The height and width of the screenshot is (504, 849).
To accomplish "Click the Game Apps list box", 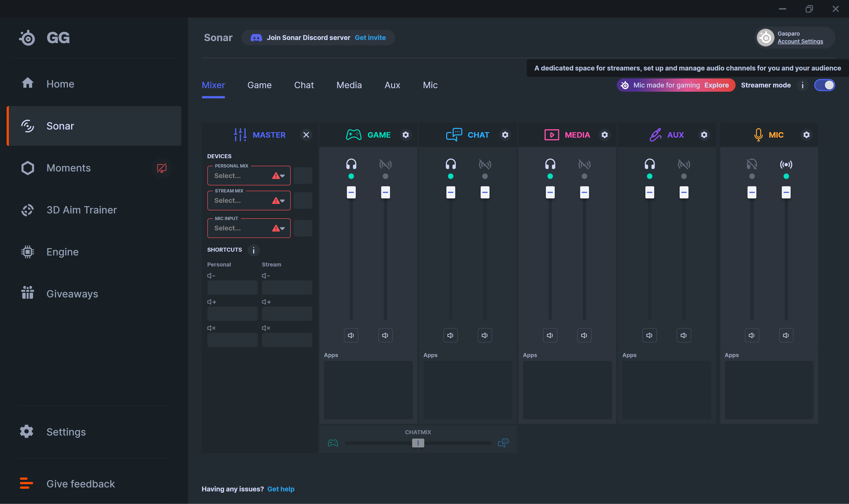I will pos(368,390).
